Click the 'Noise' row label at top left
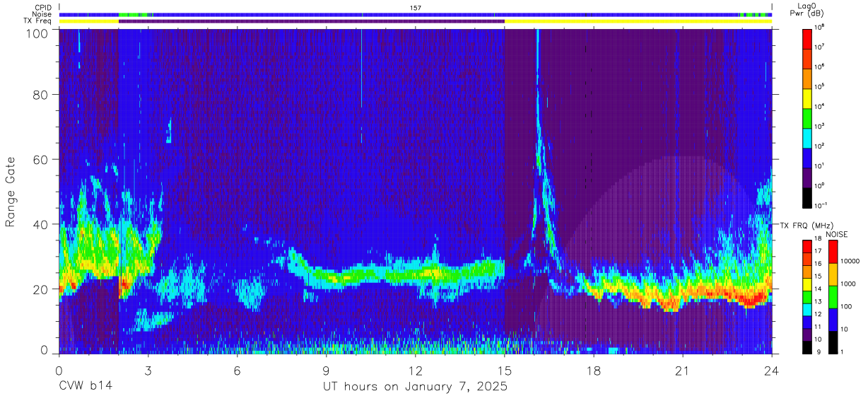868x401 pixels. (x=42, y=14)
